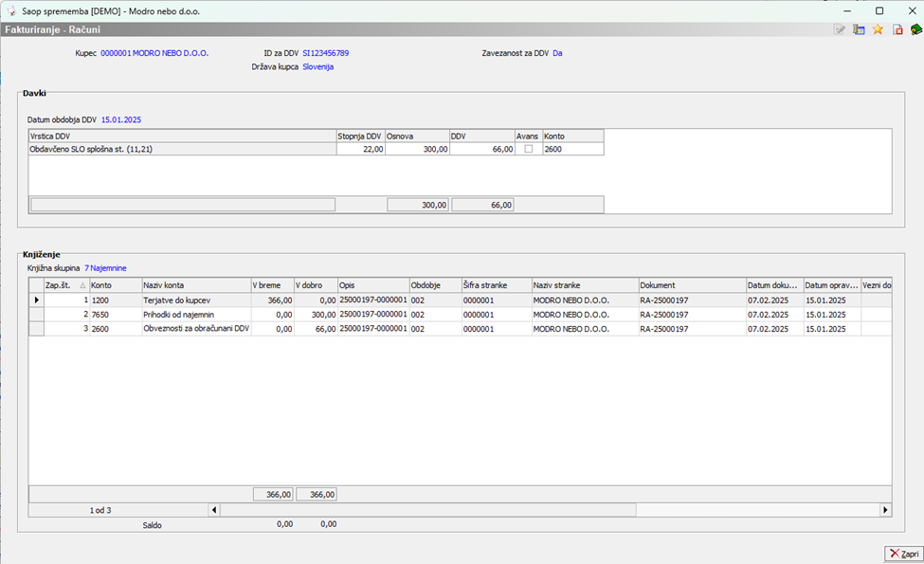The height and width of the screenshot is (564, 924).
Task: Click the row indicator arrow of first entry
Action: point(37,300)
